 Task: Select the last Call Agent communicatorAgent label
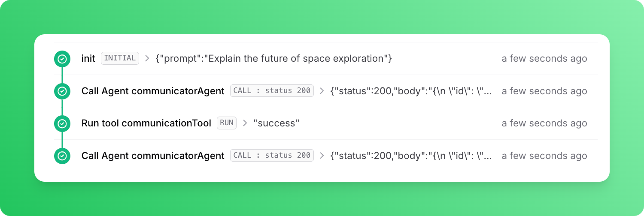(x=153, y=156)
